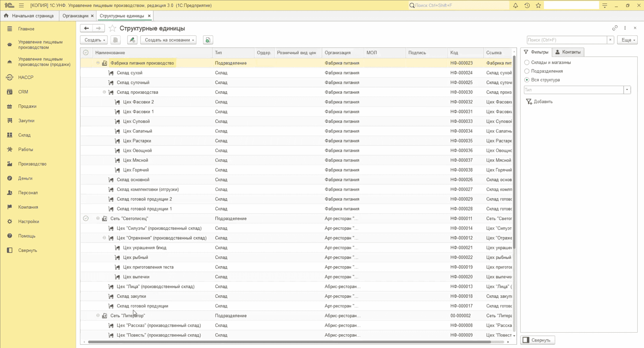644x348 pixels.
Task: Add Структурные единицы to favorites star
Action: pyautogui.click(x=112, y=28)
